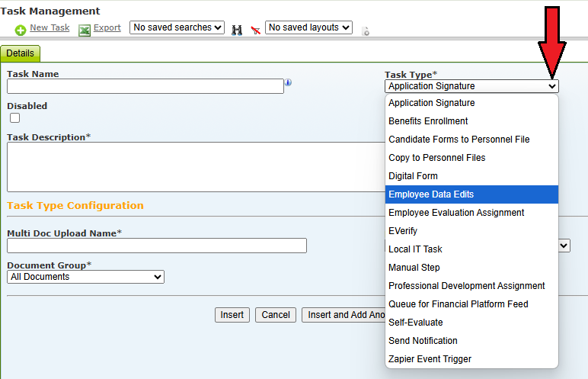Screen dimensions: 588x379
Task: Focus the Multi Doc Upload Name field
Action: point(157,246)
